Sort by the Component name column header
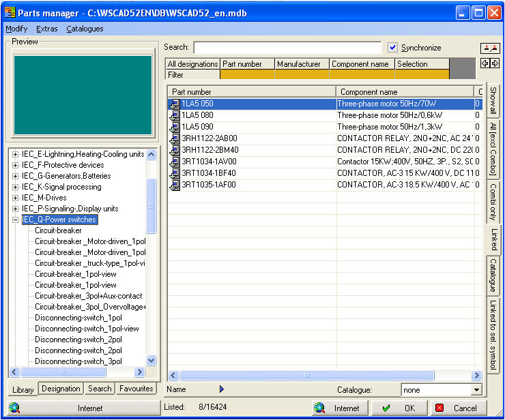The height and width of the screenshot is (420, 505). coord(405,92)
